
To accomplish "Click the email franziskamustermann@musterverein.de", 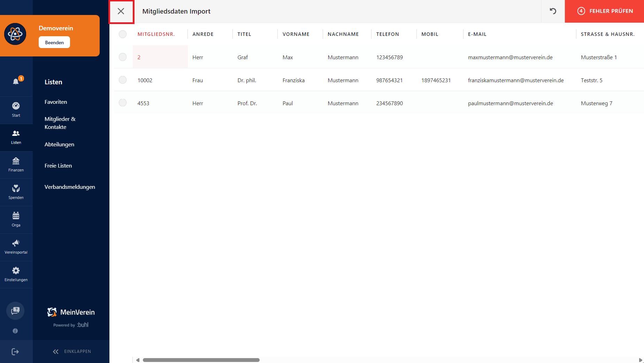I will coord(516,80).
